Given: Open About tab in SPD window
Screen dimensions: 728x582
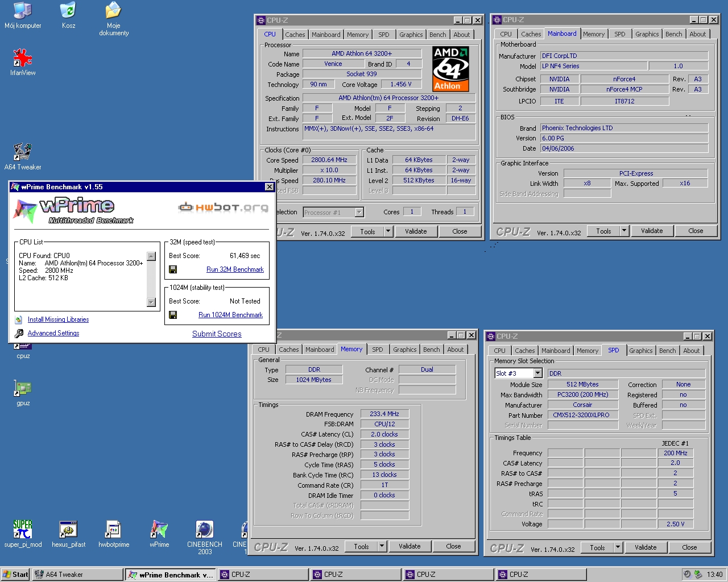Looking at the screenshot, I should coord(692,351).
